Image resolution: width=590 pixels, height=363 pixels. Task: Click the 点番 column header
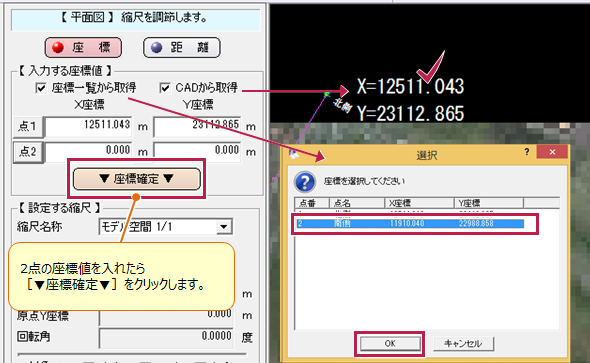click(312, 204)
